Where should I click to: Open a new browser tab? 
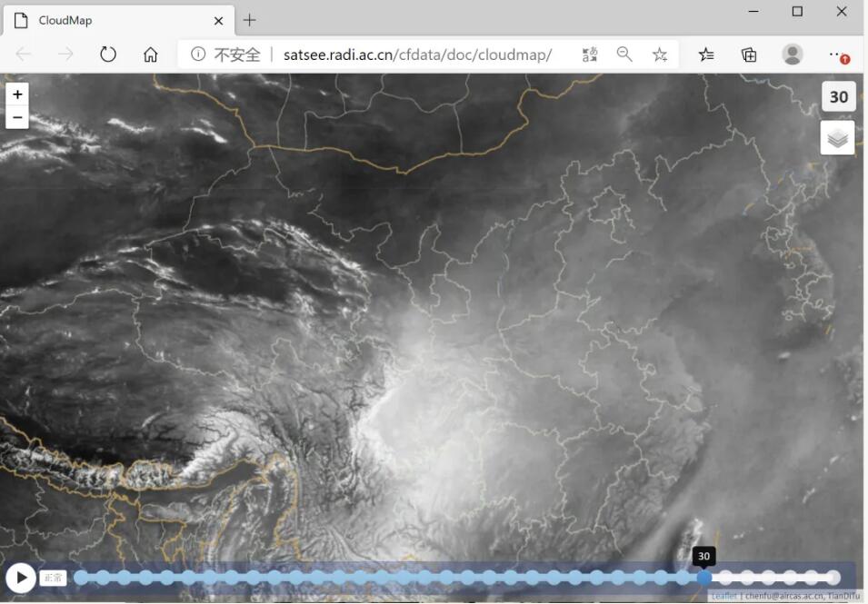pyautogui.click(x=250, y=21)
